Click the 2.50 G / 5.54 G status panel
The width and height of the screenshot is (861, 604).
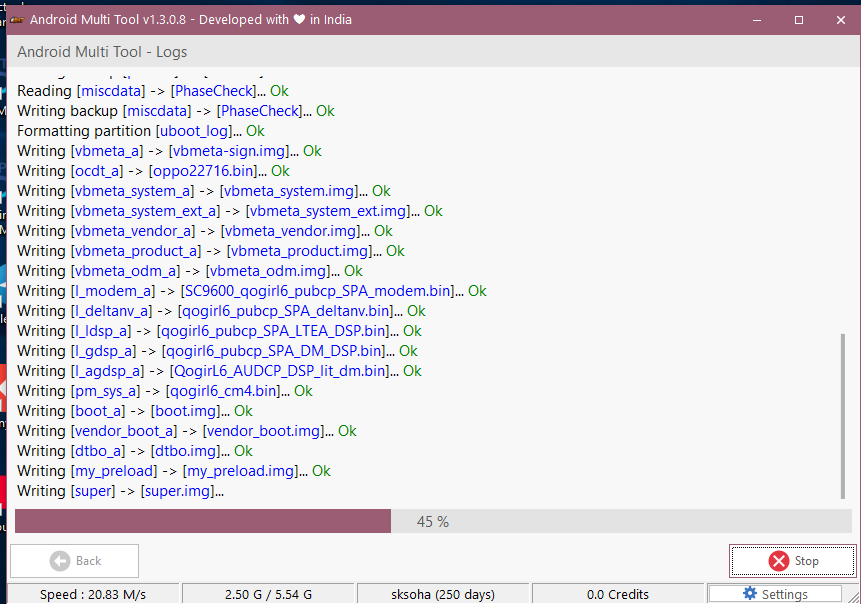point(269,594)
